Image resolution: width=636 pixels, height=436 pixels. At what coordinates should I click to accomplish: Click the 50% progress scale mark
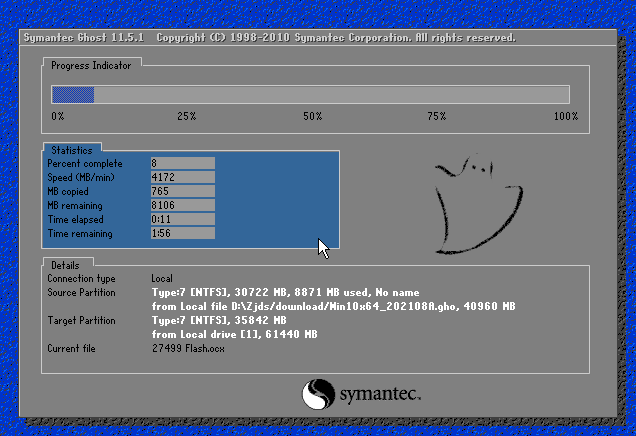click(313, 116)
